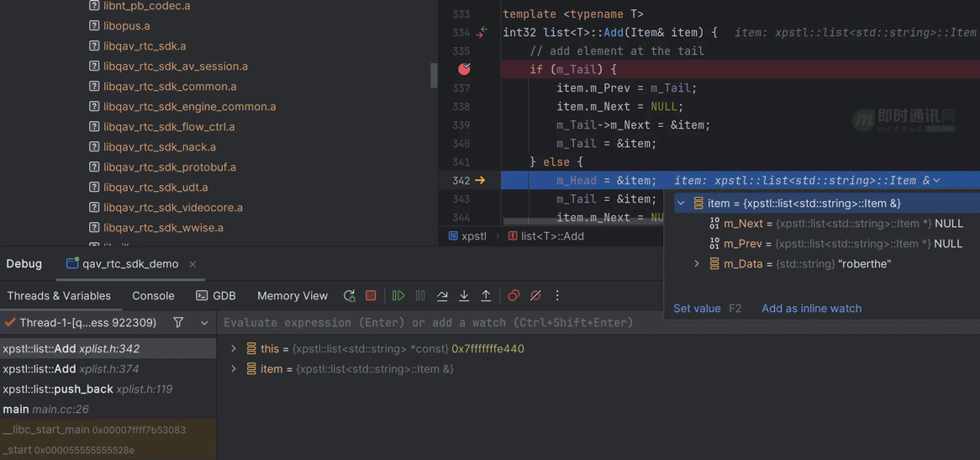This screenshot has width=980, height=460.
Task: Open the inline hint dropdown on line 342
Action: (936, 181)
